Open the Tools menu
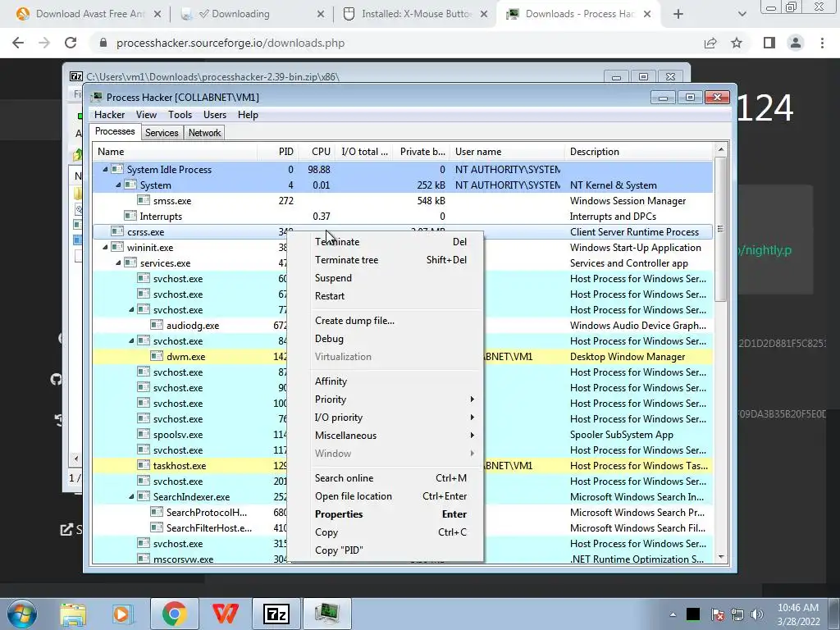 click(x=180, y=115)
